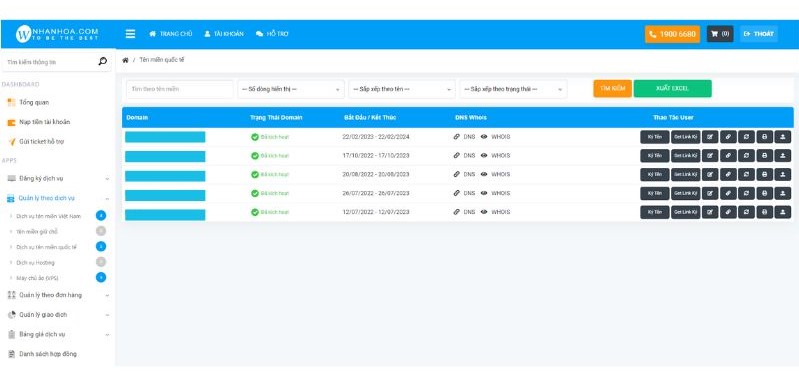Select 'Dịch vụ tên miền Việt Nam' submenu
This screenshot has height=371, width=799.
coord(48,216)
